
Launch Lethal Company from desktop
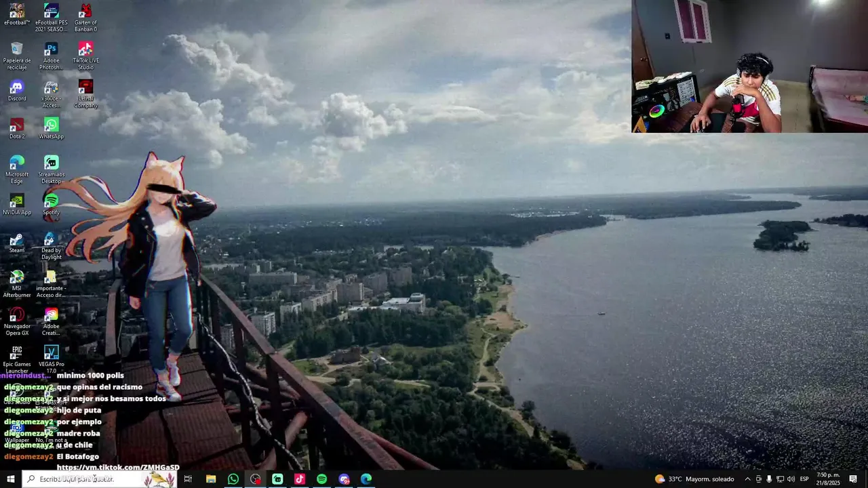point(85,94)
